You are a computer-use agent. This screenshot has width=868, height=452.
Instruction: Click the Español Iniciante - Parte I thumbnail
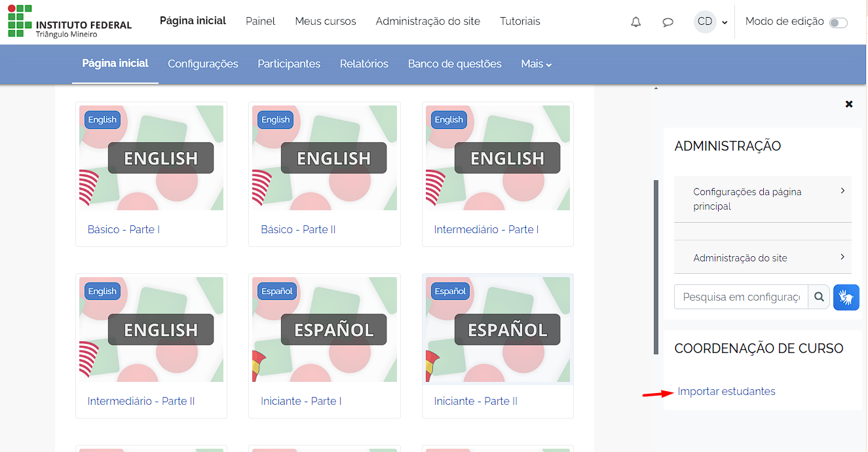pyautogui.click(x=324, y=330)
